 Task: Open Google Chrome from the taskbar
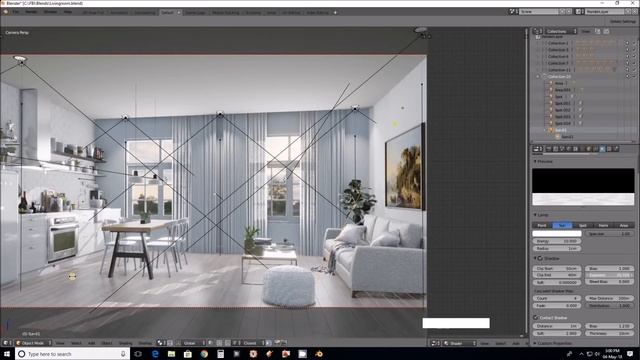point(204,354)
